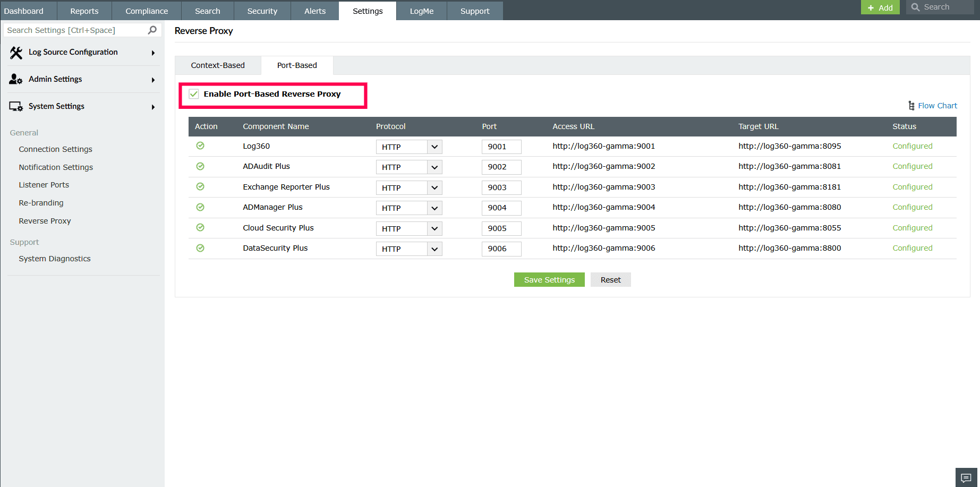The width and height of the screenshot is (980, 487).
Task: Click the action icon for Exchange Reporter Plus
Action: (x=200, y=187)
